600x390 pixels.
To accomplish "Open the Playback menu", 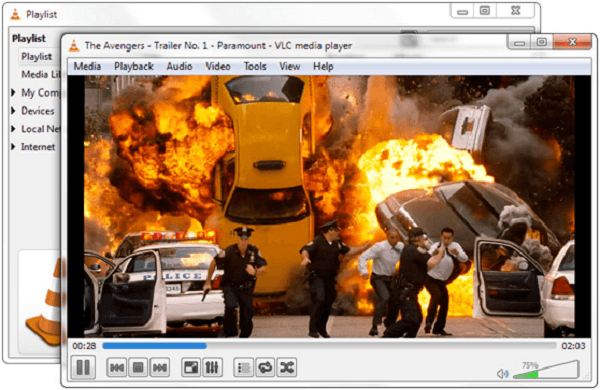I will pos(134,66).
